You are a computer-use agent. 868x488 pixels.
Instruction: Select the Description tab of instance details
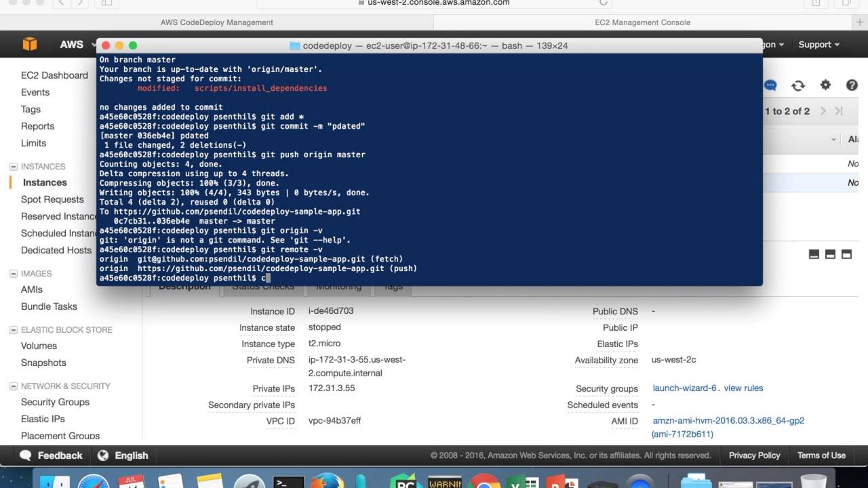coord(184,287)
